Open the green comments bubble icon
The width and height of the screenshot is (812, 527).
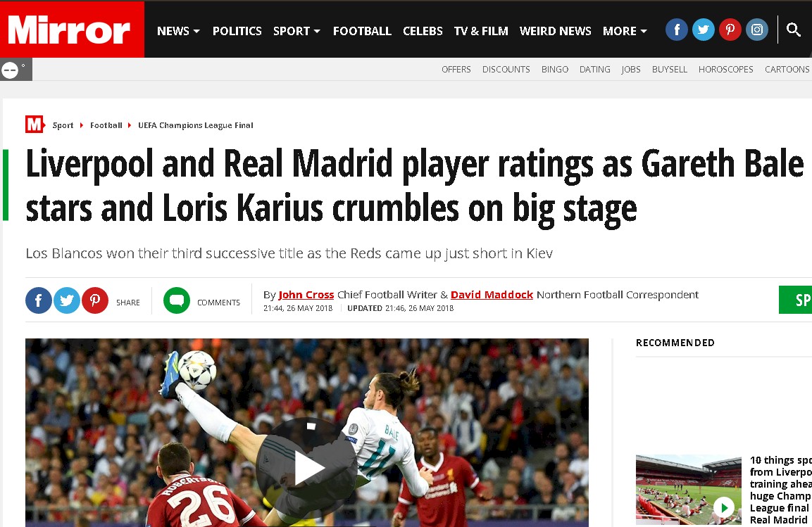tap(177, 300)
